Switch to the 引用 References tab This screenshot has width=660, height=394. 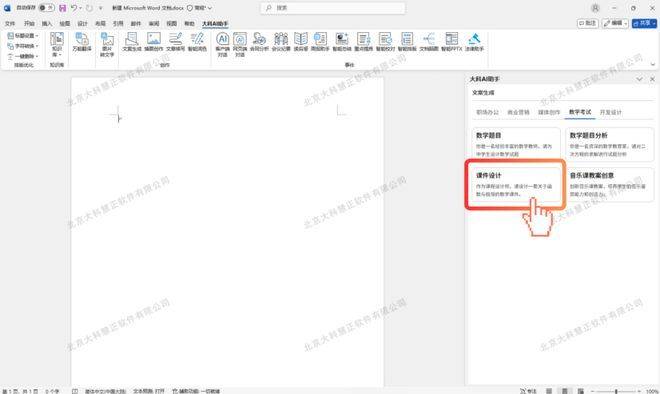[118, 24]
